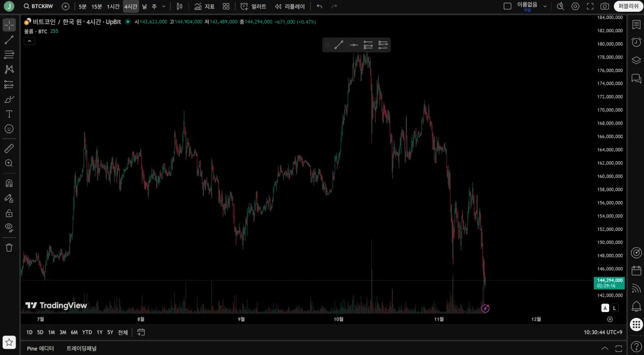Select trend line in floating drawing toolbar

(339, 45)
